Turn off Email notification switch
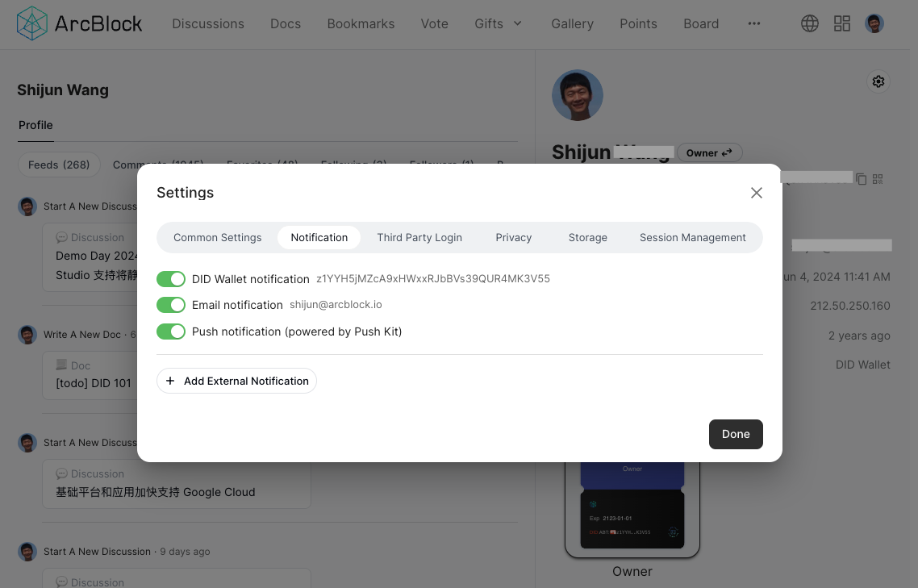Image resolution: width=918 pixels, height=588 pixels. (171, 305)
